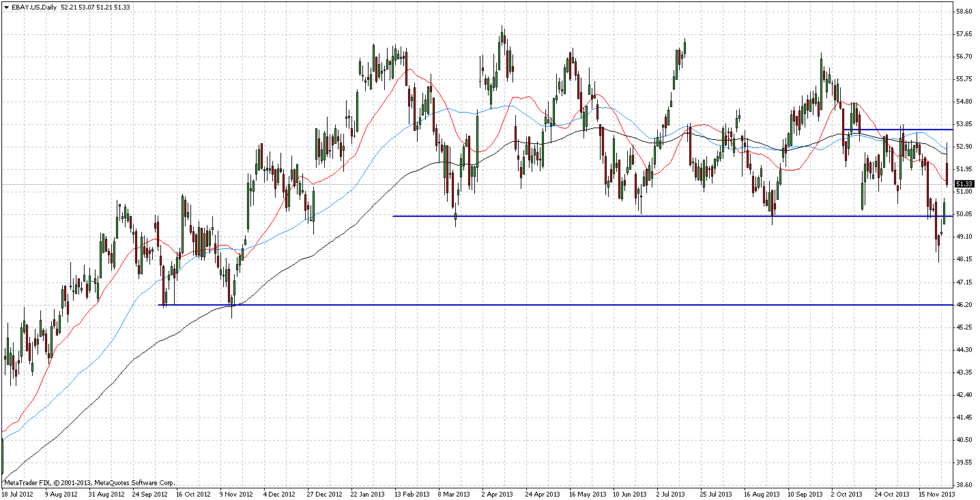This screenshot has width=980, height=500.
Task: Click the 58.60 label on price scale
Action: click(964, 12)
